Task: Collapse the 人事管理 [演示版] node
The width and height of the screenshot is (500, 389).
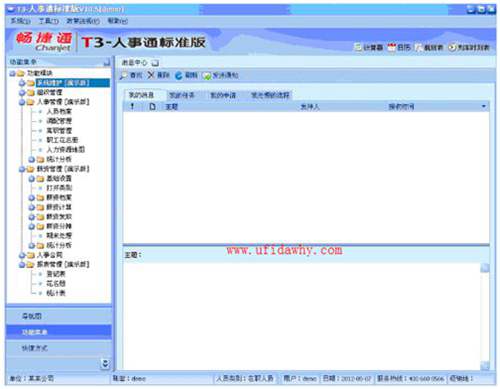Action: 22,102
